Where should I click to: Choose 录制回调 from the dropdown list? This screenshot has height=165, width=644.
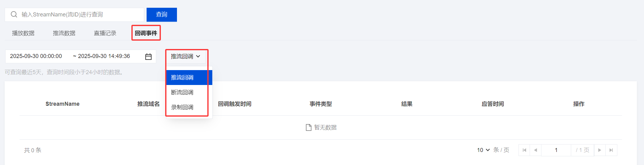point(182,107)
